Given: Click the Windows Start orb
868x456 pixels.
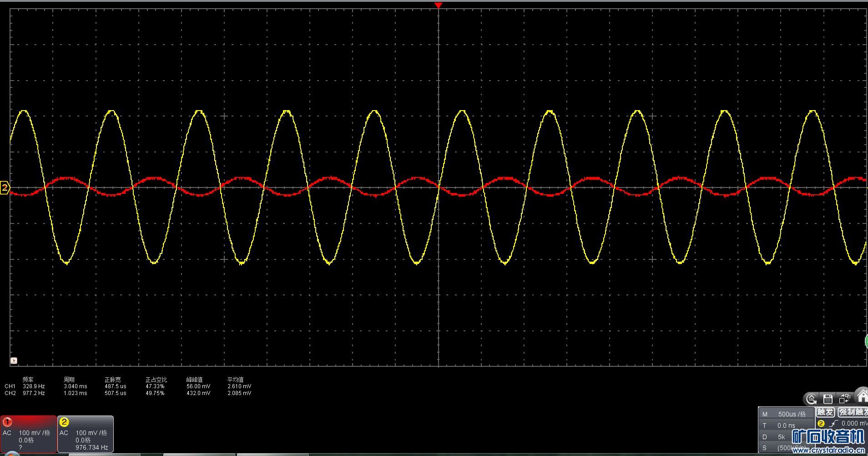Looking at the screenshot, I should pyautogui.click(x=12, y=454).
